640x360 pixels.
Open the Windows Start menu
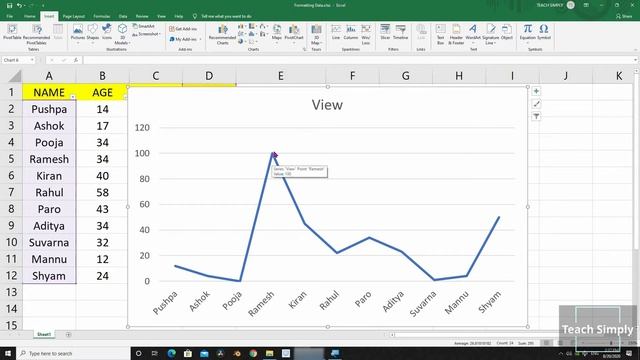tap(8, 353)
